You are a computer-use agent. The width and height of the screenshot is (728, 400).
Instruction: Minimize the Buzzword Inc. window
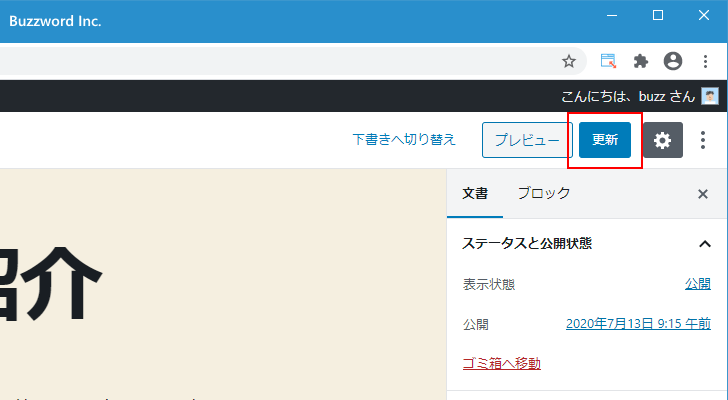[x=612, y=15]
